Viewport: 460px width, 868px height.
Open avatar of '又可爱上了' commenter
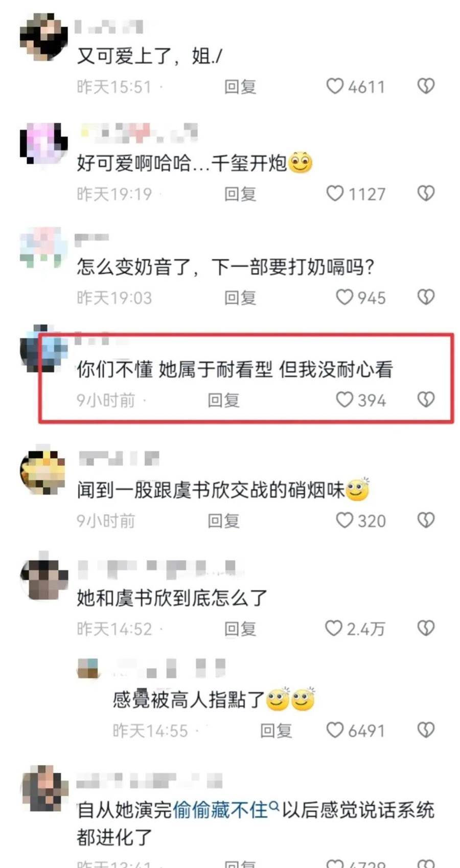[x=44, y=37]
